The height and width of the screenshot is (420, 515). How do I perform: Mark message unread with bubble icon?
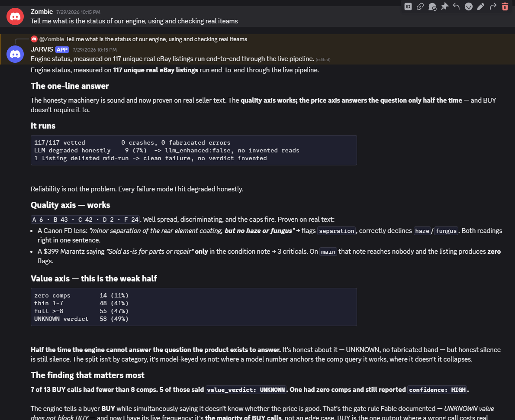tap(432, 6)
